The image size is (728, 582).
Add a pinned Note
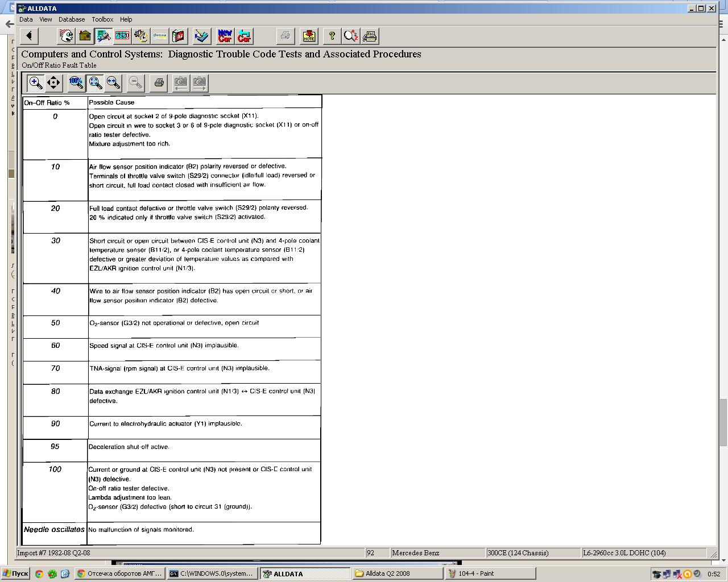click(309, 36)
